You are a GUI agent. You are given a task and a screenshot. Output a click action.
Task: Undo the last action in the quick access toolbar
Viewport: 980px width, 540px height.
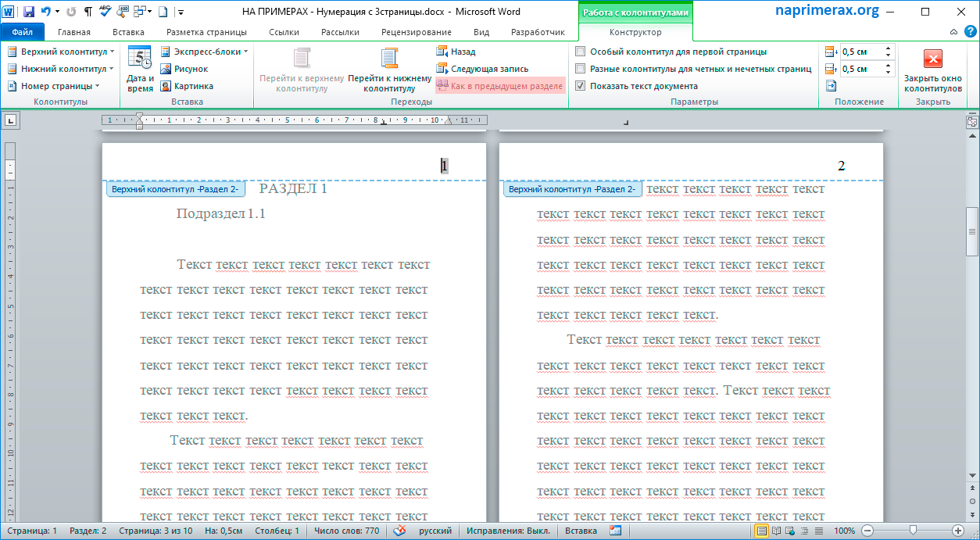click(x=45, y=12)
